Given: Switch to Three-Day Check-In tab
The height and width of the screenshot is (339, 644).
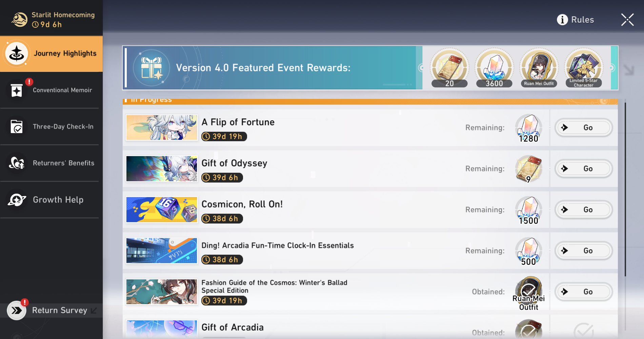Looking at the screenshot, I should pos(51,127).
